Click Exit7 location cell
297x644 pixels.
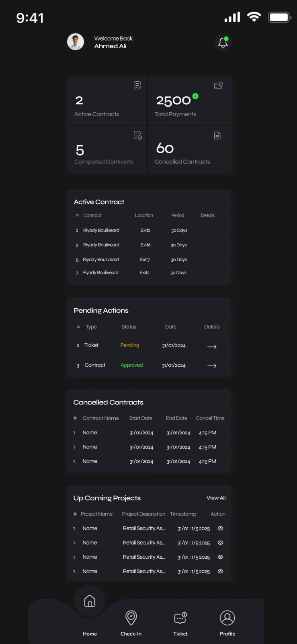(x=145, y=260)
